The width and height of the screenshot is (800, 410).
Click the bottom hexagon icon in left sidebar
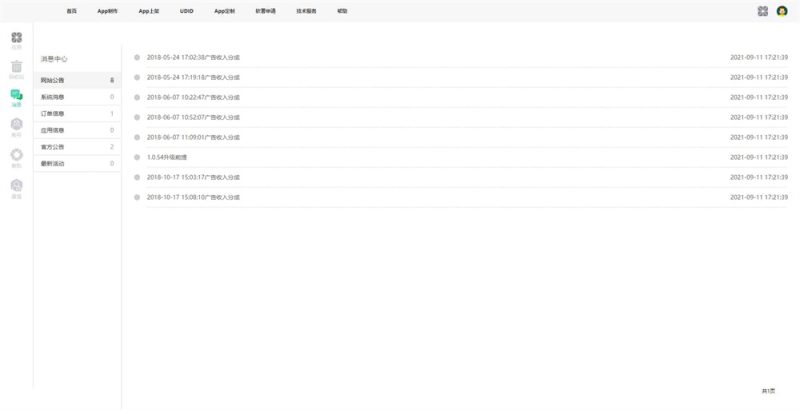tap(17, 185)
